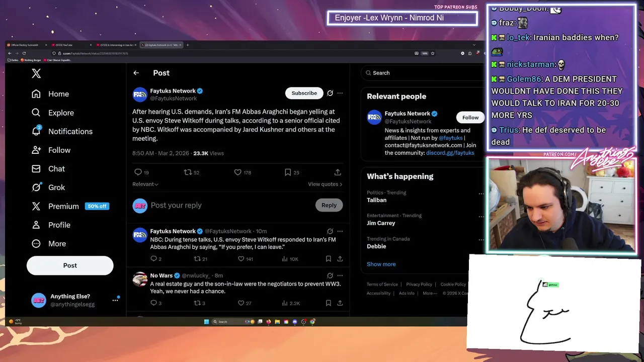Open the @faytuks mention link
The width and height of the screenshot is (644, 362).
click(x=450, y=138)
